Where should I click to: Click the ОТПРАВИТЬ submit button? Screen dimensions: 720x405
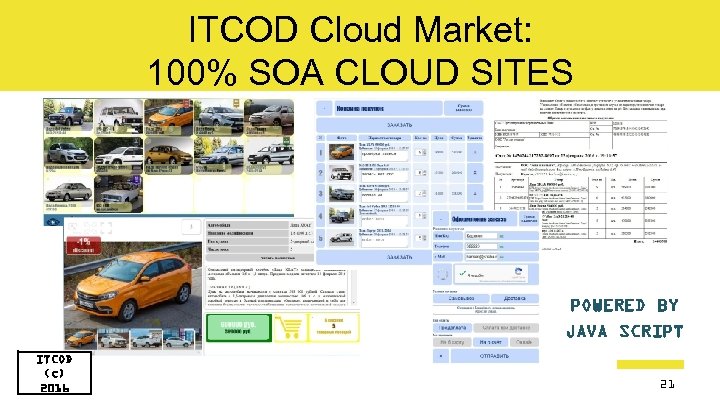(495, 356)
